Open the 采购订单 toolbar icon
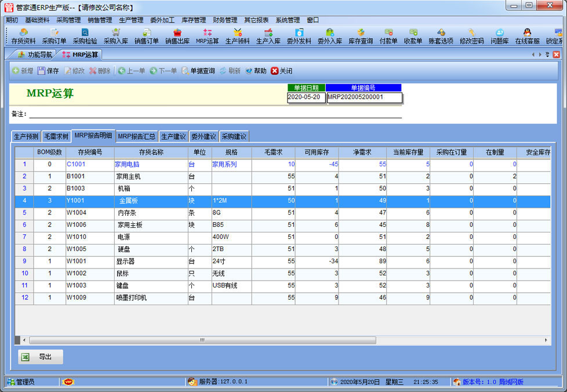567x392 pixels. pyautogui.click(x=54, y=36)
